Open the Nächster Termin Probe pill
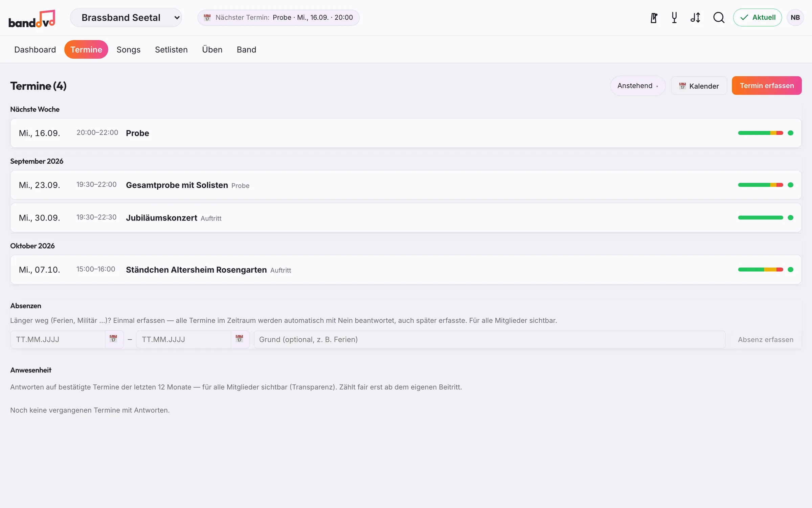 (x=278, y=18)
